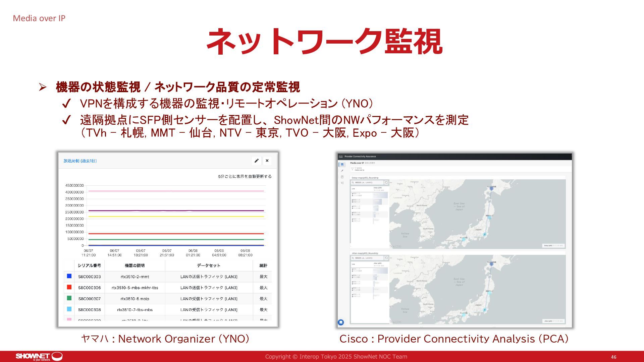Click the blue color swatch for S8C000303
This screenshot has height=362, width=644.
pyautogui.click(x=69, y=276)
